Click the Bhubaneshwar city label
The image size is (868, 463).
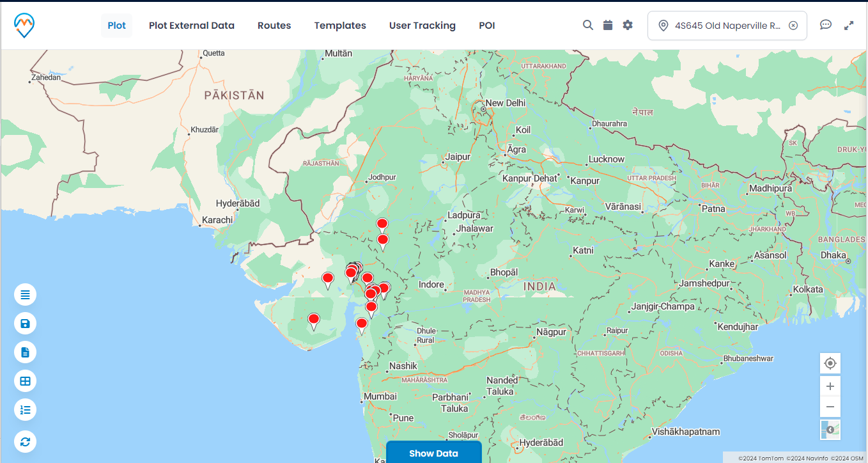(748, 359)
